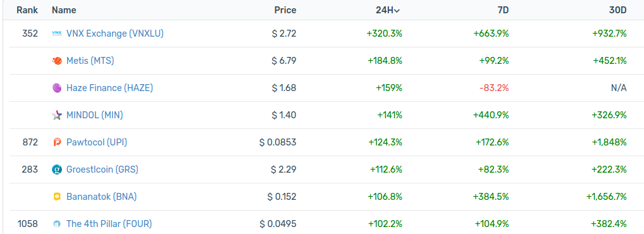Open the VNX Exchange (VNXLU) link
Image resolution: width=644 pixels, height=234 pixels.
(115, 34)
